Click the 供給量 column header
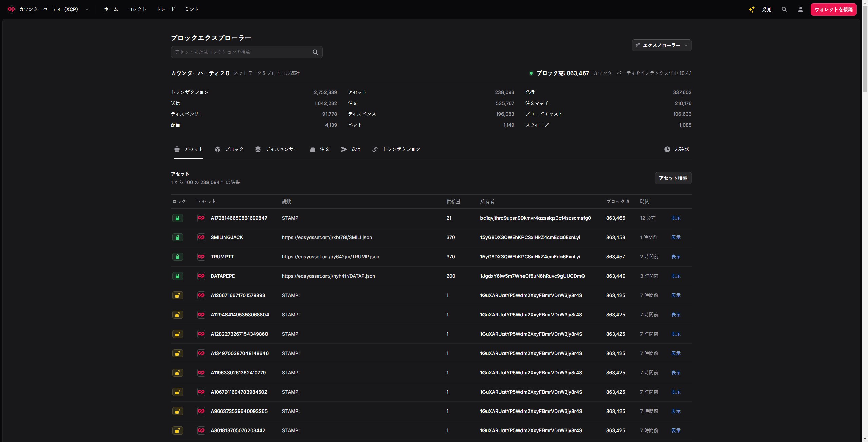 [x=453, y=202]
